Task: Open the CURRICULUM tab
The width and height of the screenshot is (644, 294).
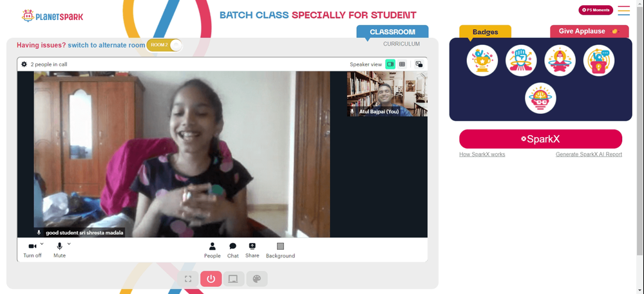Action: pyautogui.click(x=401, y=44)
